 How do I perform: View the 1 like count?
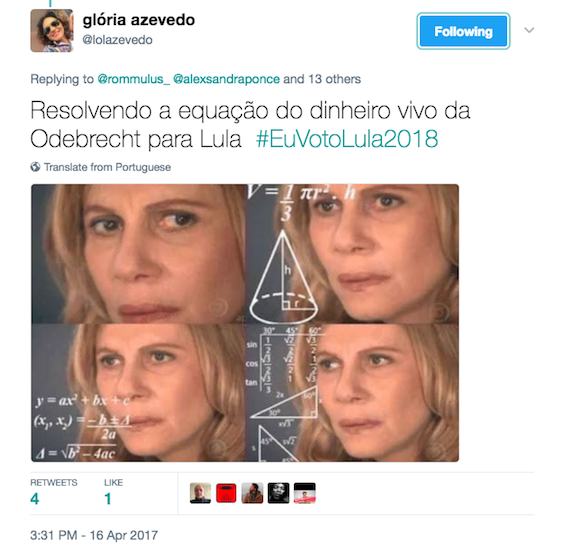tap(108, 499)
